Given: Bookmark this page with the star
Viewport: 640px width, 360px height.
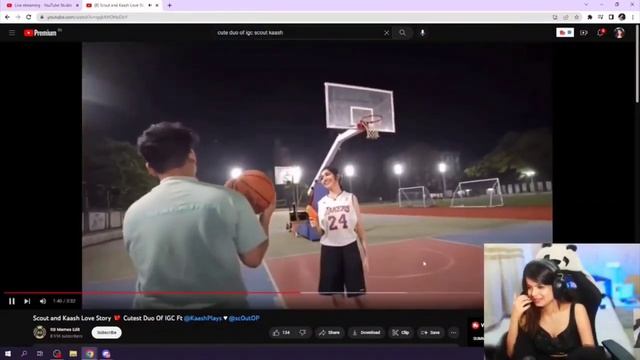Looking at the screenshot, I should 577,17.
